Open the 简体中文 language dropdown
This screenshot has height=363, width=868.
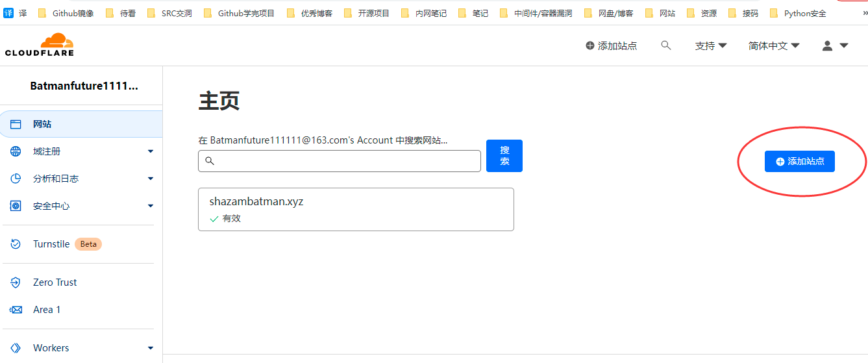click(774, 45)
